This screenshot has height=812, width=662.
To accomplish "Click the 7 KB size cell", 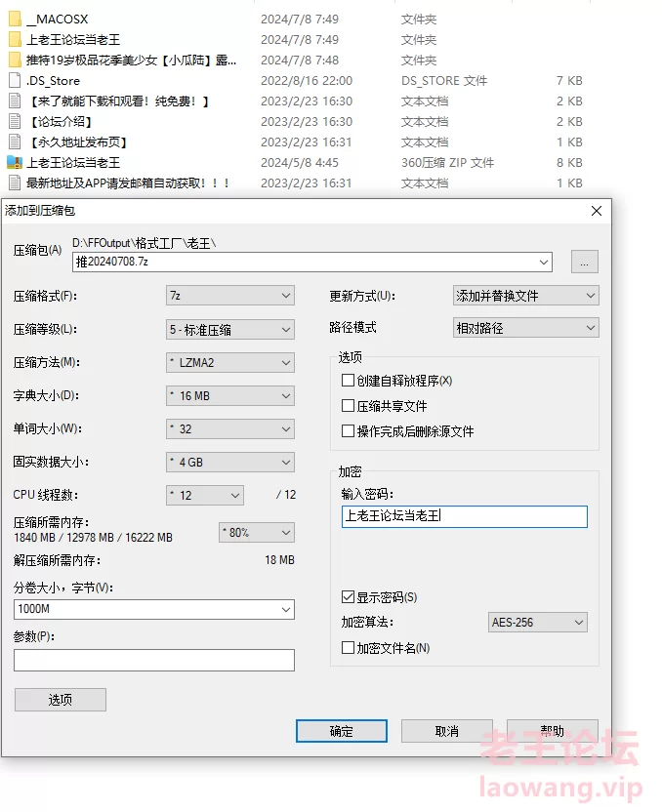I will click(569, 81).
